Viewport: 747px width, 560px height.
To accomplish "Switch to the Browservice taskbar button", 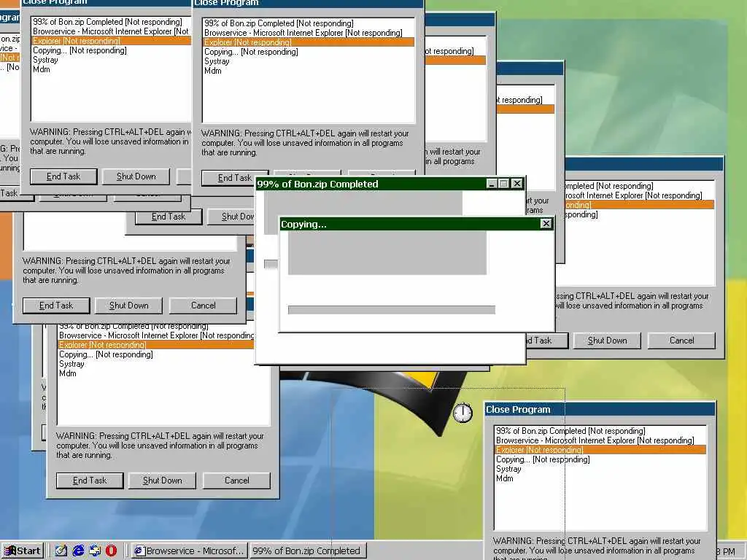I will pyautogui.click(x=190, y=551).
